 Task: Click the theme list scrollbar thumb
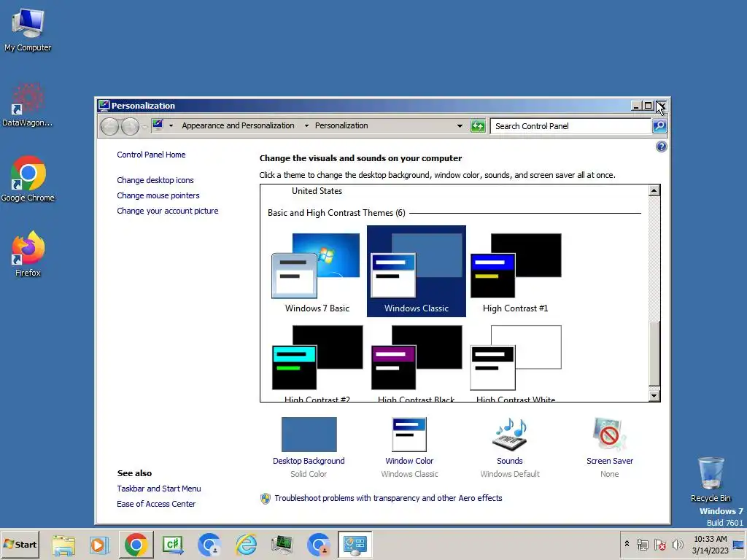click(x=654, y=354)
